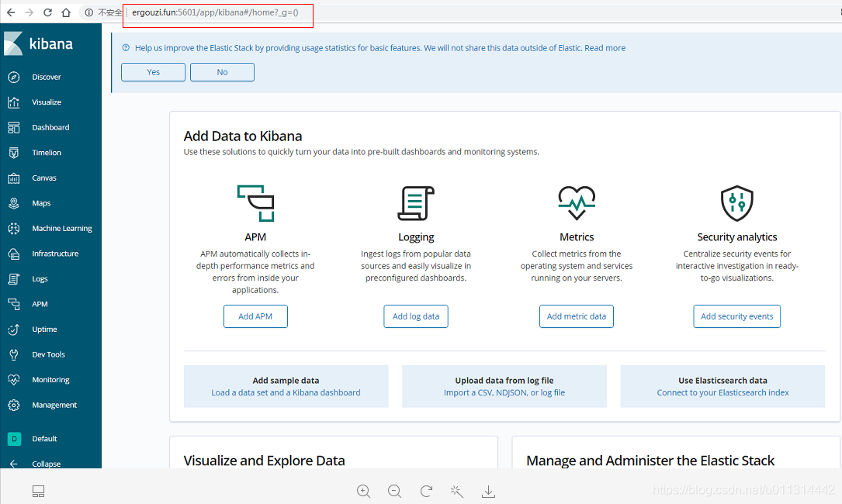This screenshot has height=504, width=842.
Task: Select the Discover menu label
Action: (x=47, y=78)
